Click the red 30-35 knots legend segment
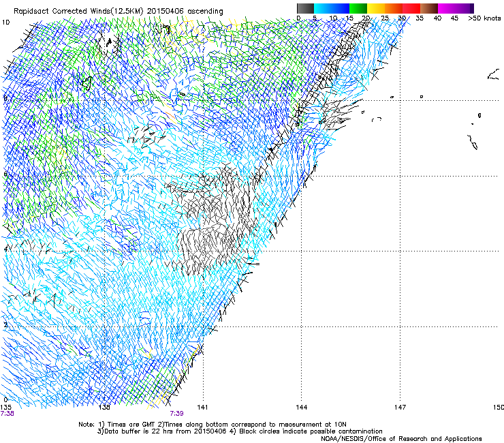 411,8
